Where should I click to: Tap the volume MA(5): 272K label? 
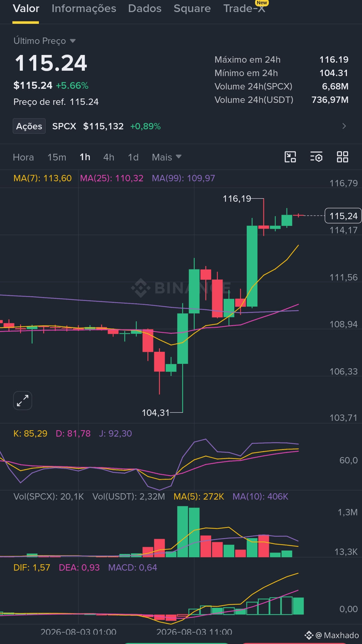199,496
